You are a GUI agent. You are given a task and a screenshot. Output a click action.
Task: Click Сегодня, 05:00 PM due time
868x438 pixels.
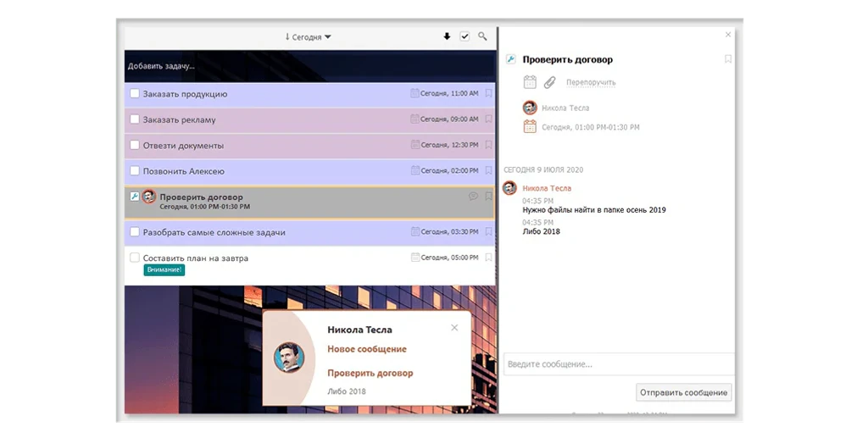(449, 258)
